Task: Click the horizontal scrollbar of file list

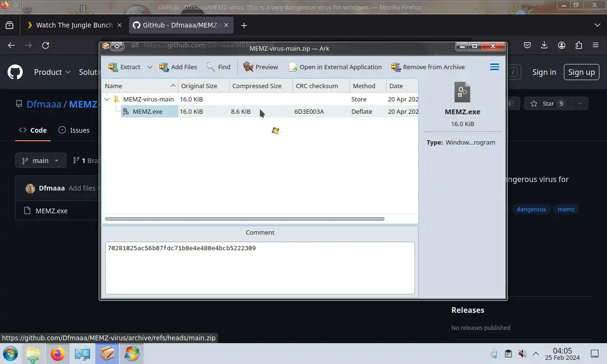Action: click(x=244, y=218)
